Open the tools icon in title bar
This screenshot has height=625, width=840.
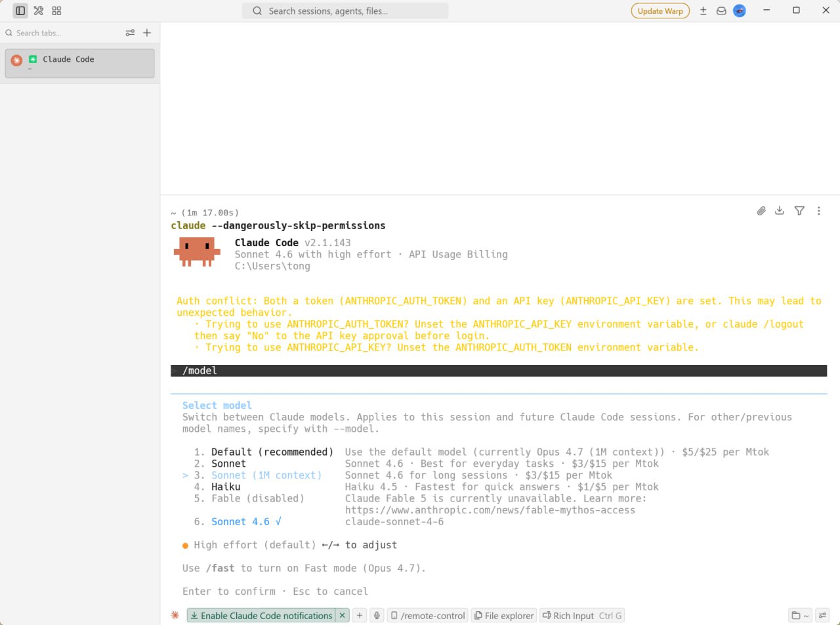[x=38, y=11]
